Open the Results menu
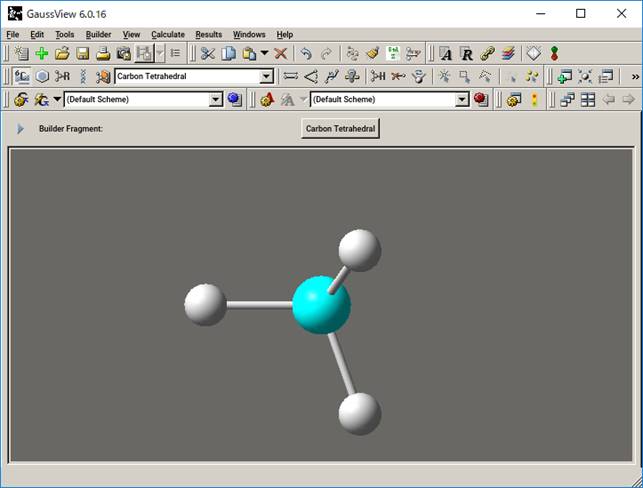This screenshot has height=488, width=643. pos(209,34)
